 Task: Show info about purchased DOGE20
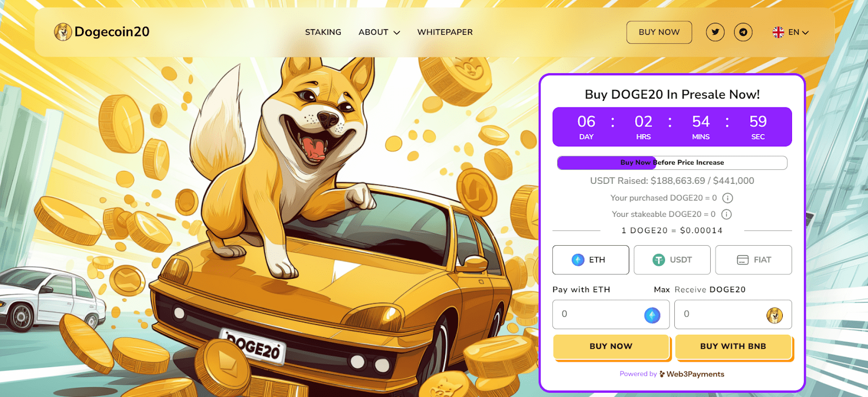(x=728, y=198)
